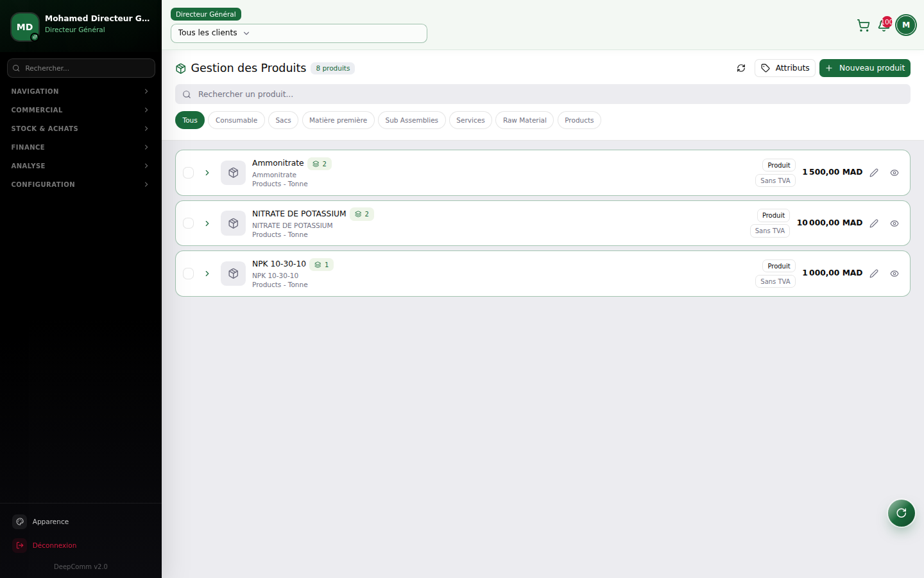This screenshot has height=578, width=924.
Task: Click the Rechercher un produit search field
Action: [543, 94]
